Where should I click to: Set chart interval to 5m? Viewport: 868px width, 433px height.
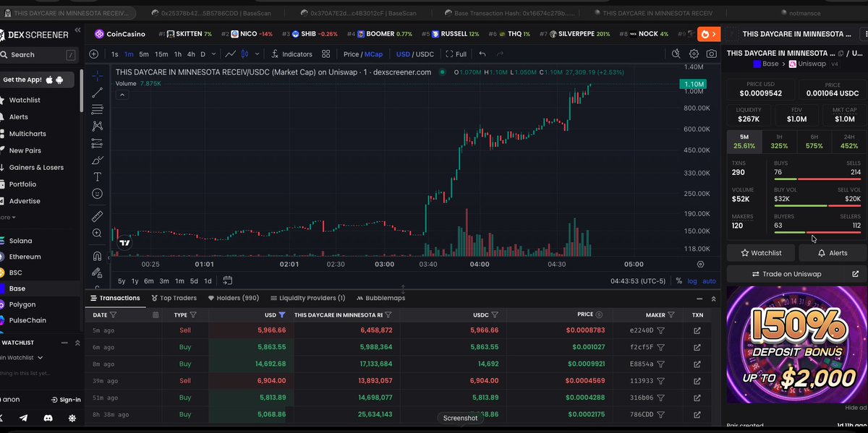click(x=144, y=54)
